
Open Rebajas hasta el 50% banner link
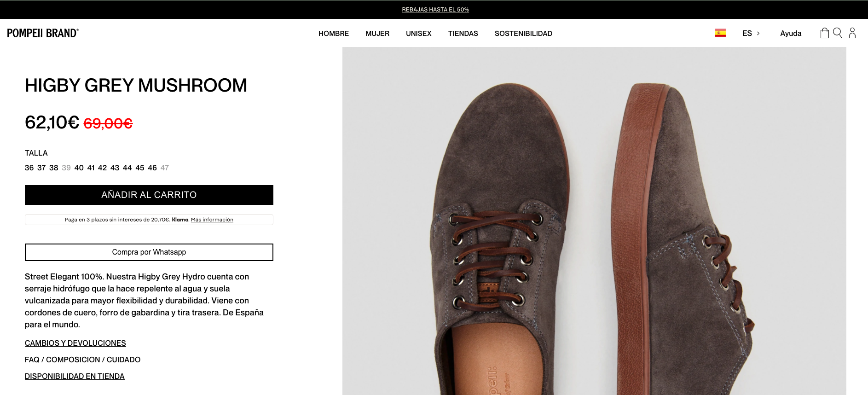435,9
